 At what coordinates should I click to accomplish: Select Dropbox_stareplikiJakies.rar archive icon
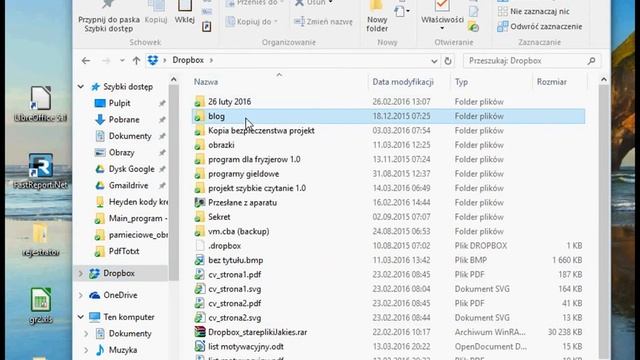pos(199,332)
